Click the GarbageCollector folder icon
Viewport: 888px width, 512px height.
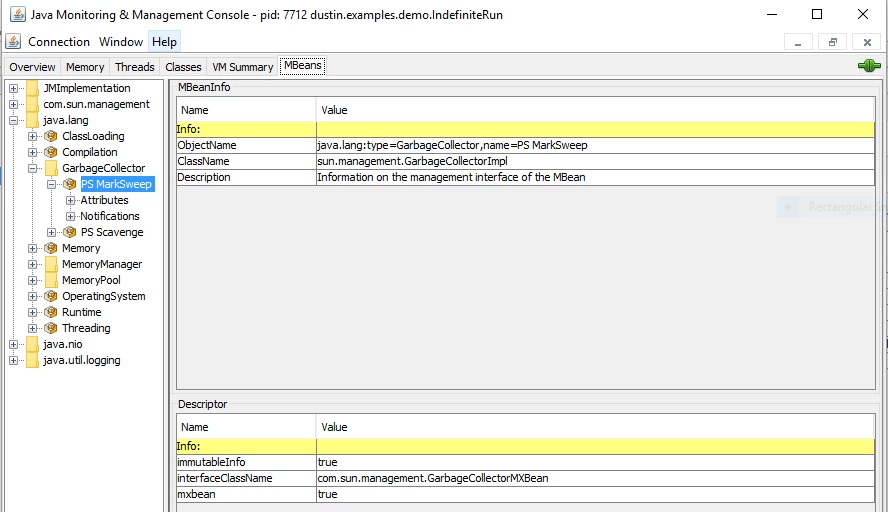coord(51,168)
